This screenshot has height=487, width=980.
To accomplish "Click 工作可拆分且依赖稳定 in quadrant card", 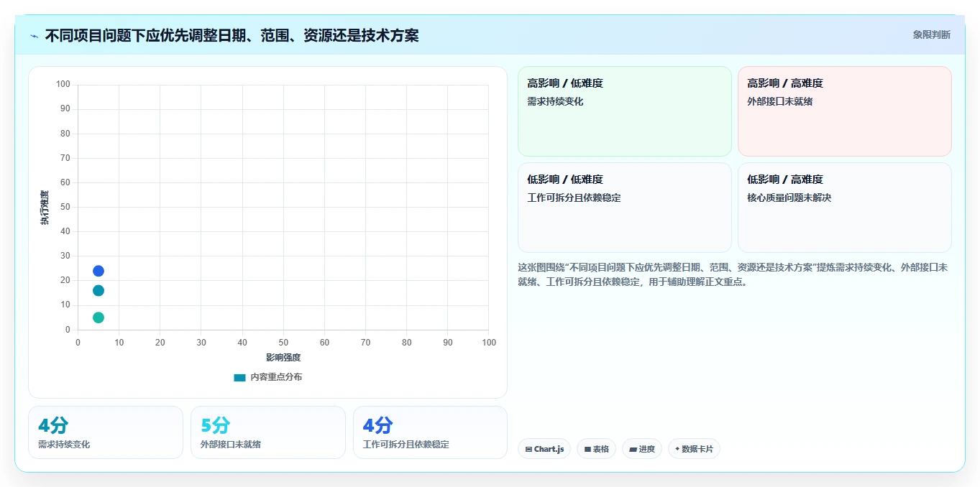I will click(574, 198).
